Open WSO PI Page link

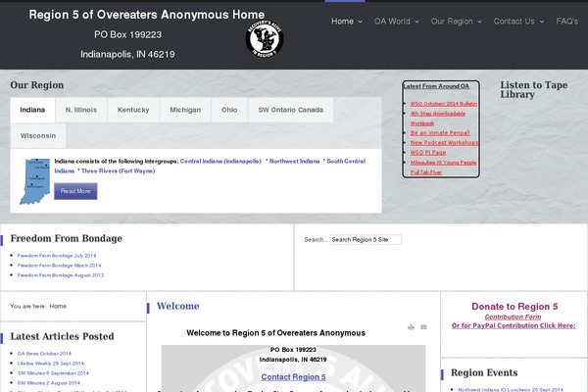click(x=428, y=153)
